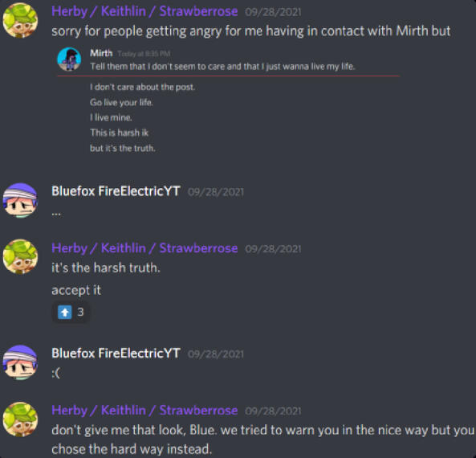The image size is (476, 458).
Task: Click Herby username above "it's the harsh truth"
Action: click(144, 248)
